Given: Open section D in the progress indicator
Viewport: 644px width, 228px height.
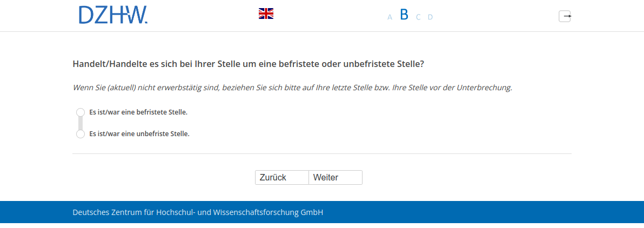Looking at the screenshot, I should pos(430,17).
